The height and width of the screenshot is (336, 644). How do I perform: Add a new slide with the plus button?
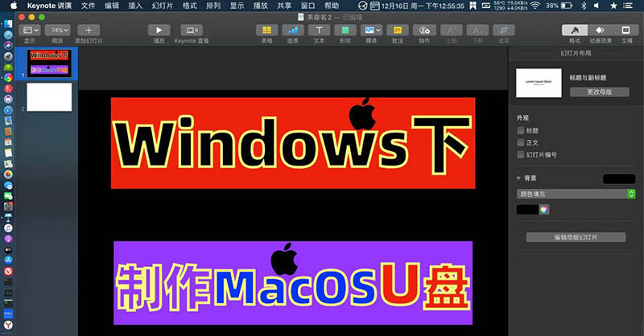(89, 30)
